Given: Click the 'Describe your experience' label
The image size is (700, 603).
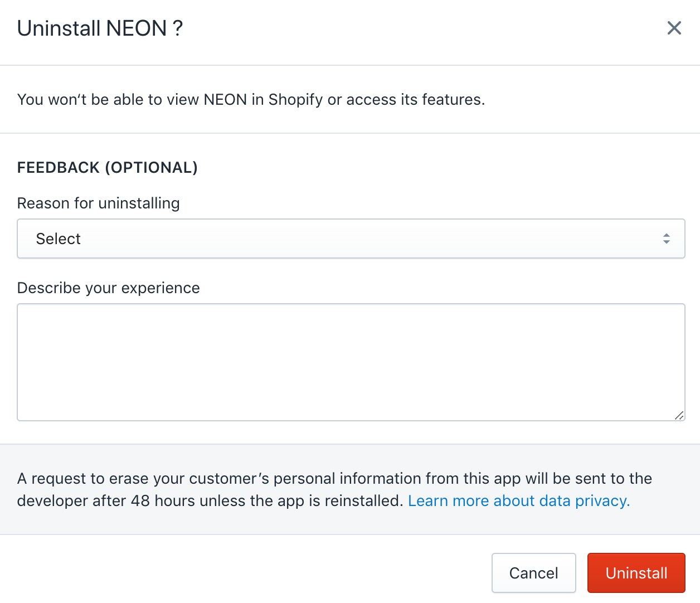Looking at the screenshot, I should click(x=109, y=288).
